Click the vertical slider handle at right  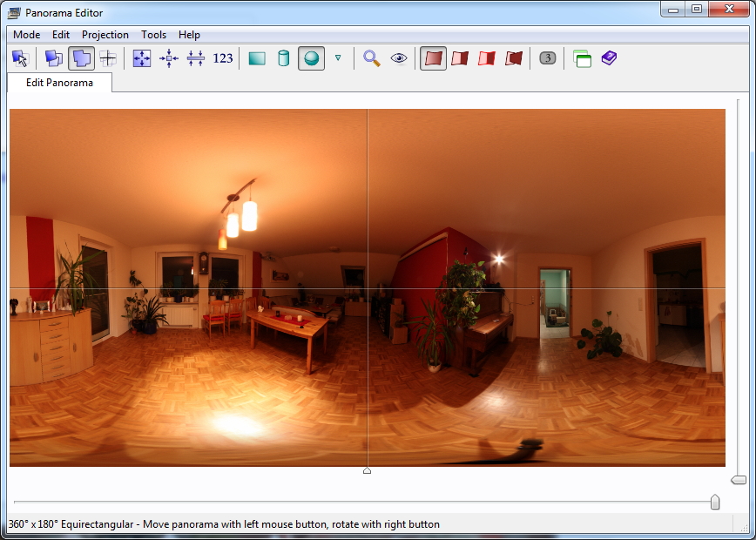739,480
